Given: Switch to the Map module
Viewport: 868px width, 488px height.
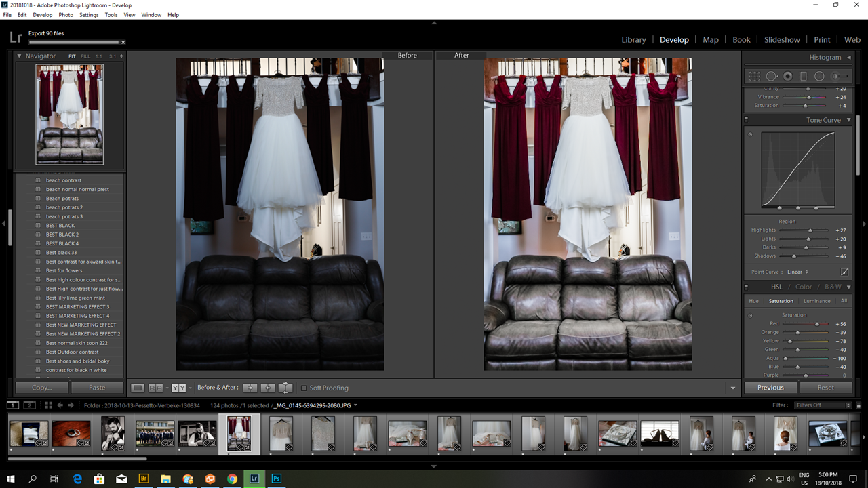Looking at the screenshot, I should 711,40.
